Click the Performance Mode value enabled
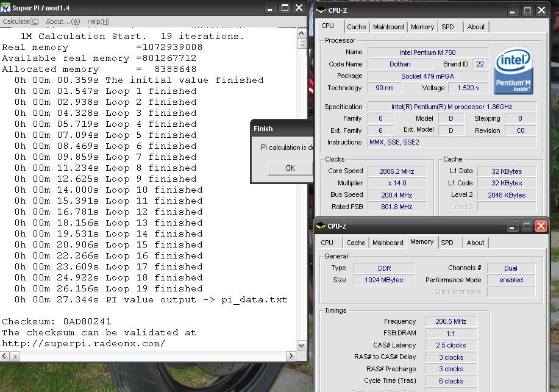559x392 pixels. pos(511,280)
